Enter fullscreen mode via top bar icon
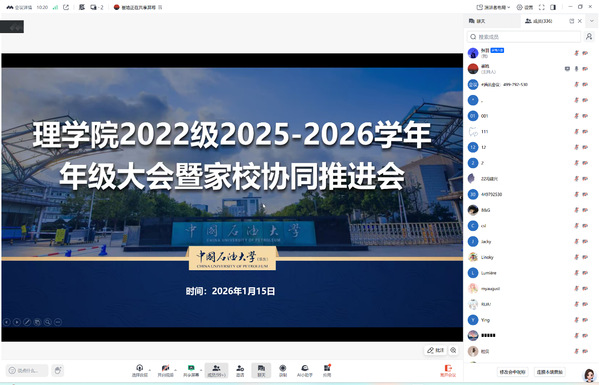The width and height of the screenshot is (599, 385). point(541,7)
